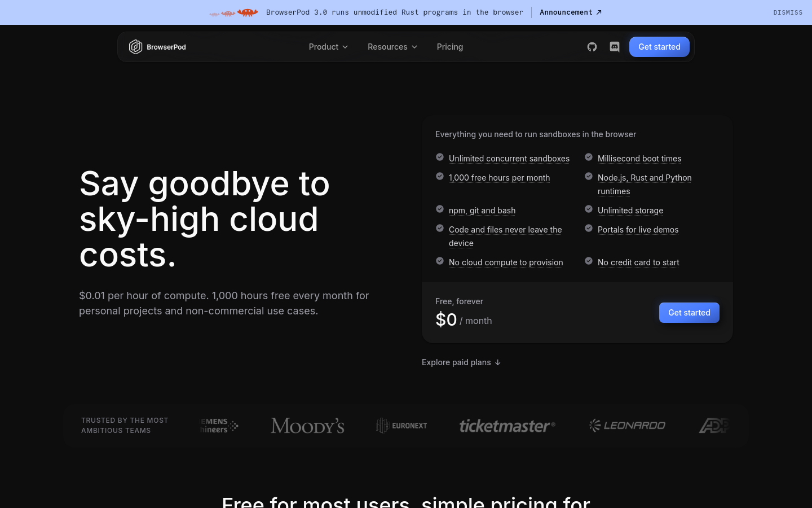Click check icon beside Portals for live demos

point(589,228)
